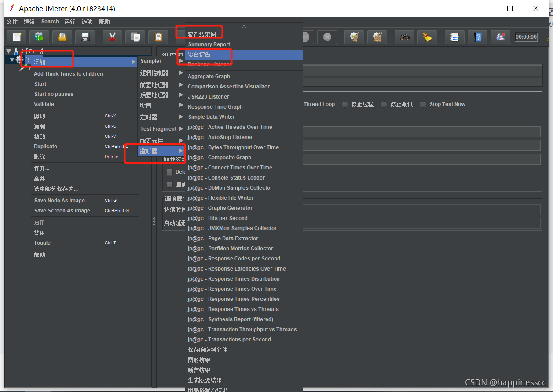This screenshot has width=553, height=392.
Task: Click the New test plan toolbar icon
Action: click(x=17, y=37)
